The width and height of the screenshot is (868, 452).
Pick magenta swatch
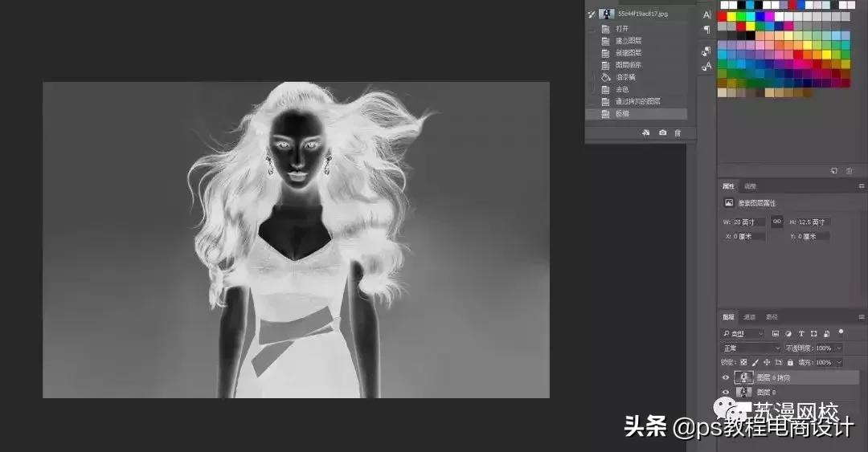coord(769,17)
